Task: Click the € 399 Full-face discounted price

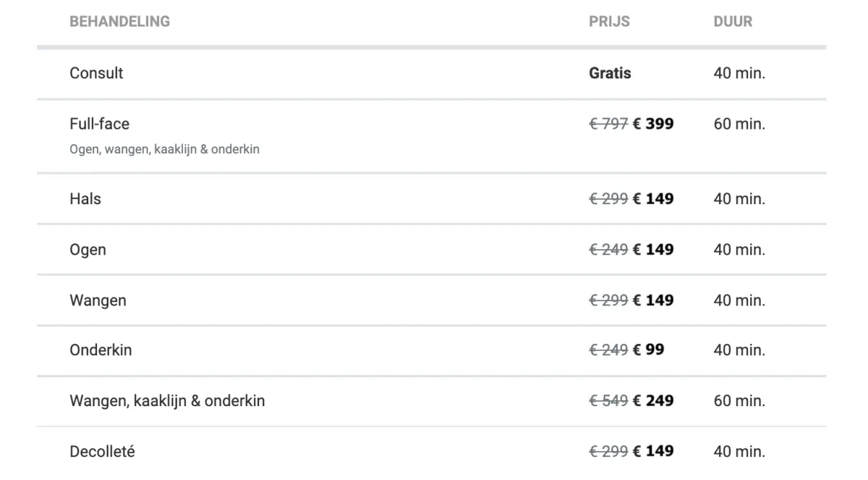Action: 653,124
